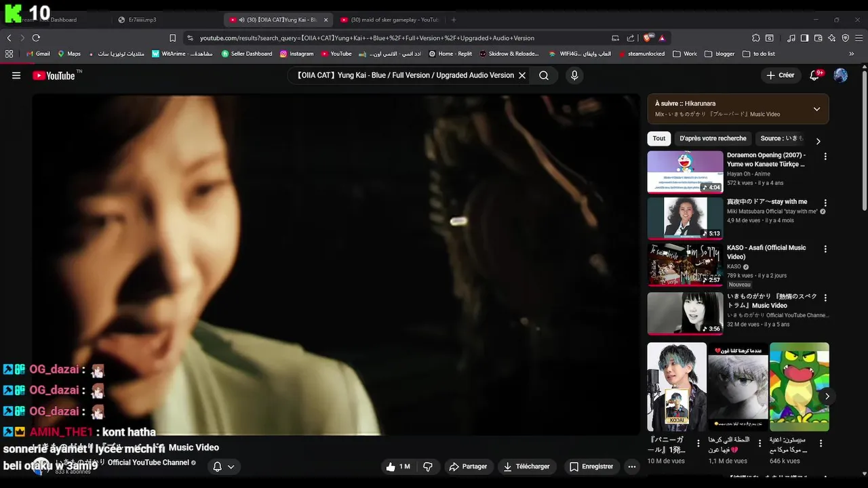Click the YouTube logo
Image resolution: width=868 pixels, height=488 pixels.
[54, 75]
